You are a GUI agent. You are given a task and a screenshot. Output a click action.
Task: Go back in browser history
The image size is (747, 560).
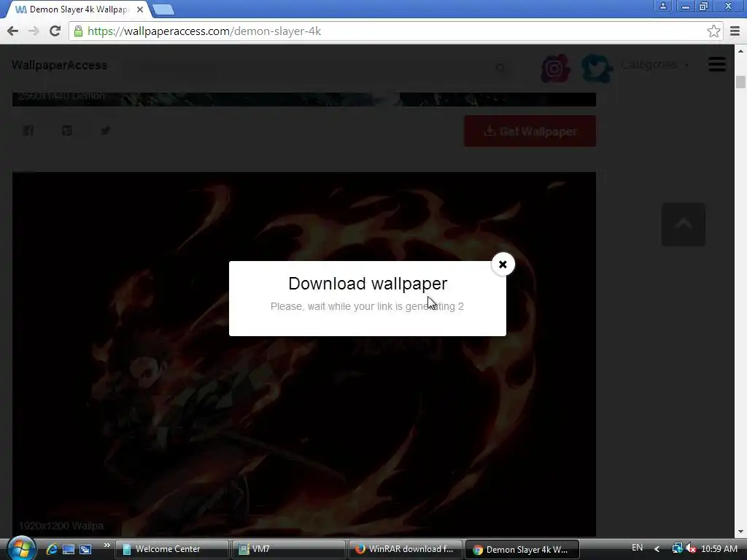click(13, 31)
